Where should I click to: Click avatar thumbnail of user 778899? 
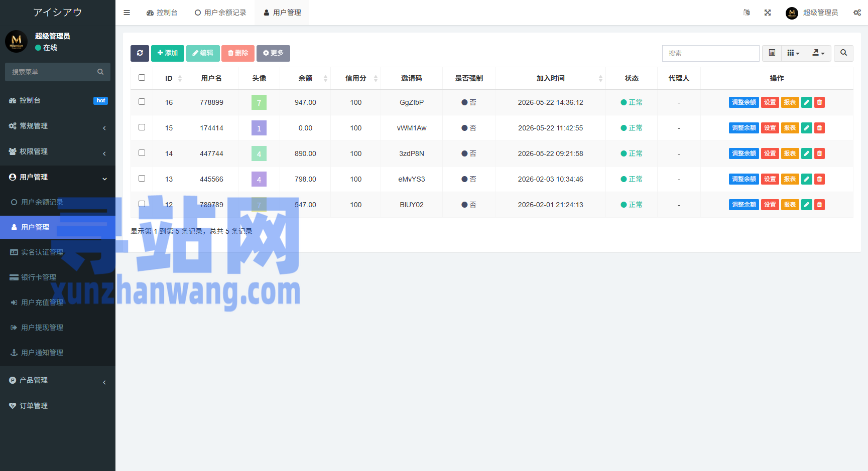tap(259, 102)
